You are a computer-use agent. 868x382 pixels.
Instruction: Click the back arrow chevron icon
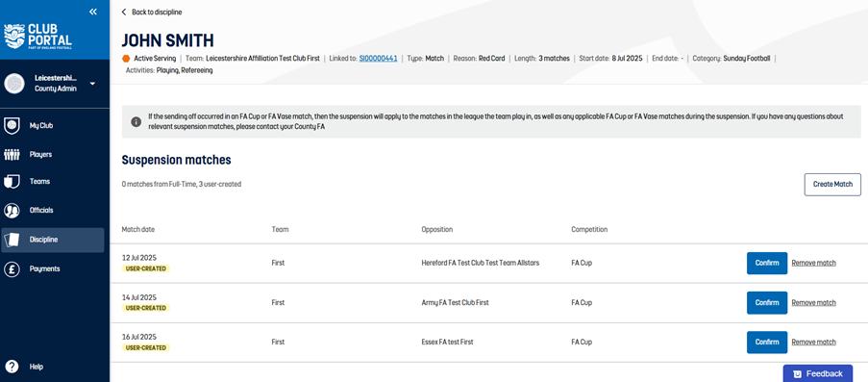(x=124, y=12)
